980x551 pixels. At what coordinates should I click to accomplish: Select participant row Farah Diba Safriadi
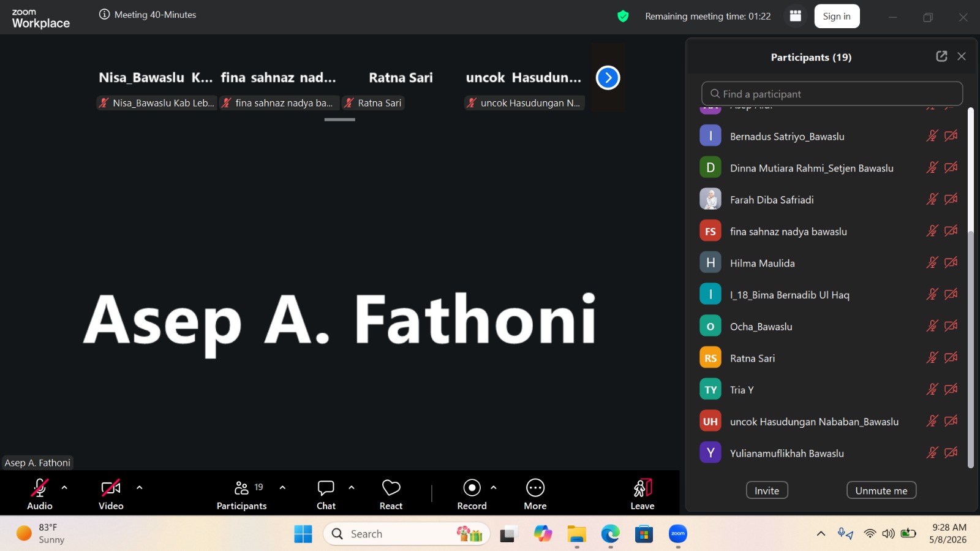830,199
